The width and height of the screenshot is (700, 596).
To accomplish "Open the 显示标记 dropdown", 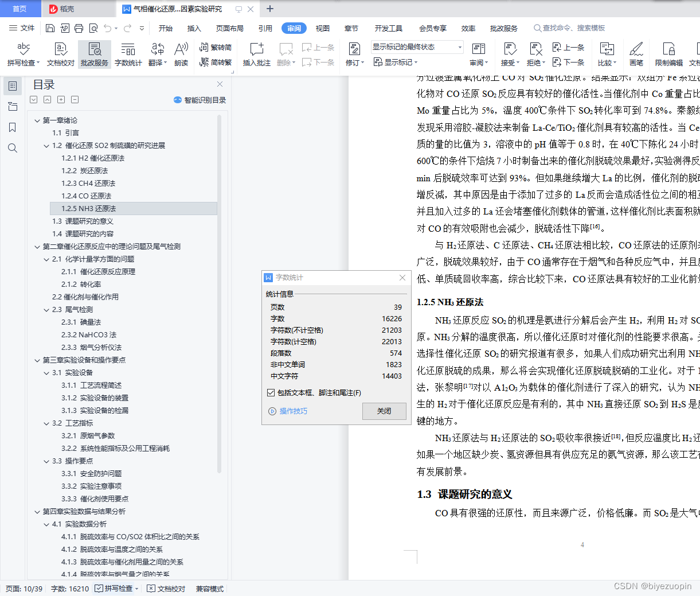I will [395, 62].
